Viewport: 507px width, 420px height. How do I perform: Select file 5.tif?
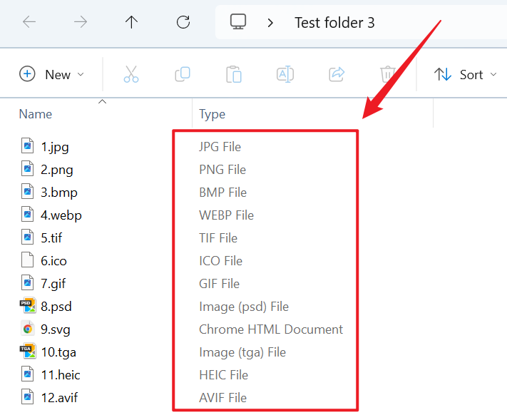(51, 238)
